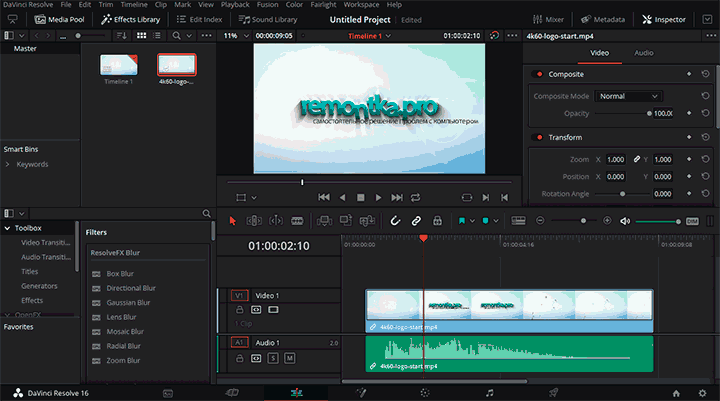Mute Audio 1 track M button
Viewport: 720px width, 401px height.
click(x=290, y=358)
